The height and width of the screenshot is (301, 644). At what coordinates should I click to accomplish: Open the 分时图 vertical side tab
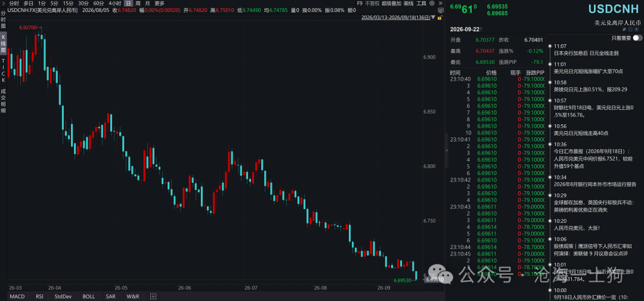(x=4, y=19)
